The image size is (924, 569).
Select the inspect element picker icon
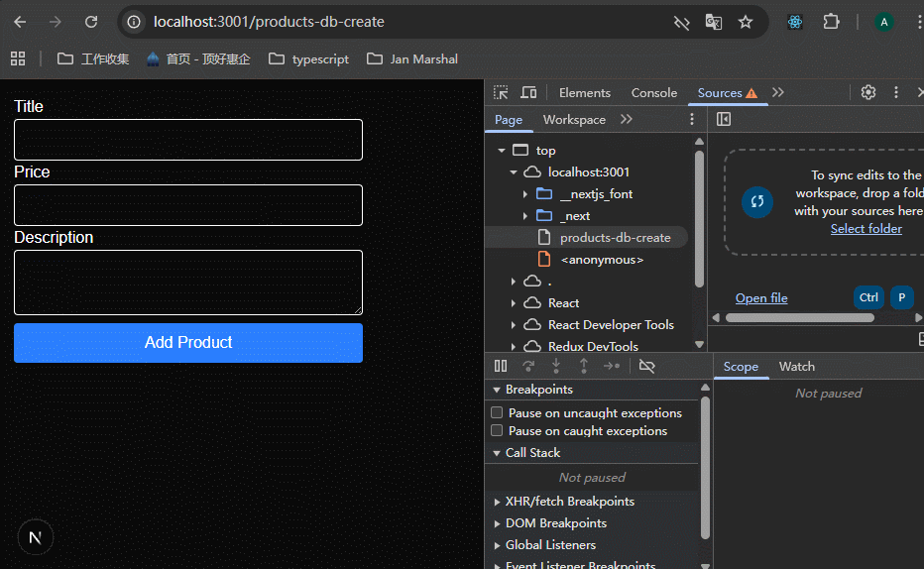[501, 92]
